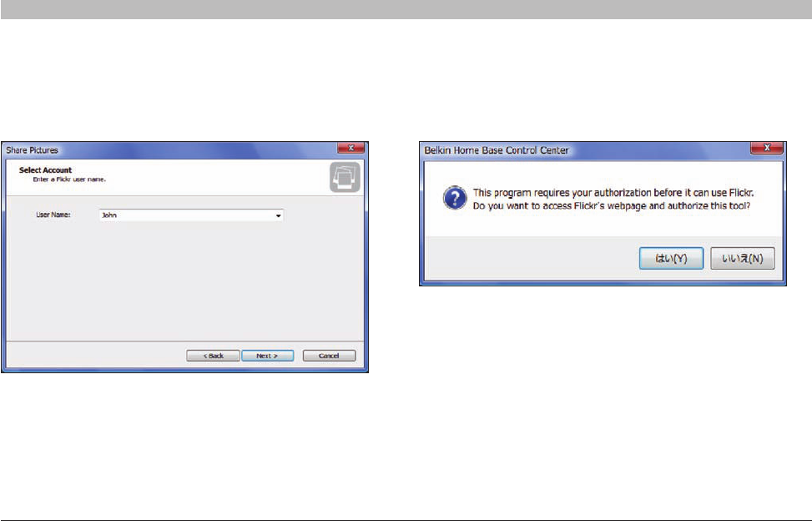Click inside the User Name field showing John

(191, 215)
